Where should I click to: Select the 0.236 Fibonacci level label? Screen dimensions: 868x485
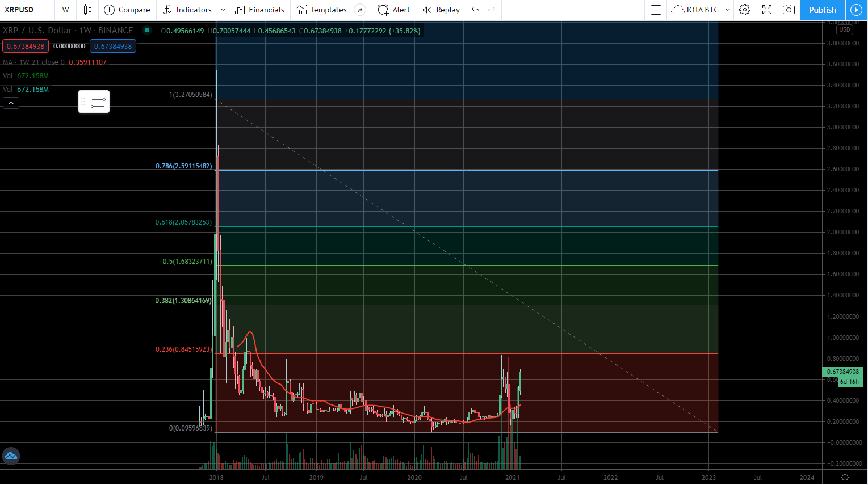click(183, 349)
